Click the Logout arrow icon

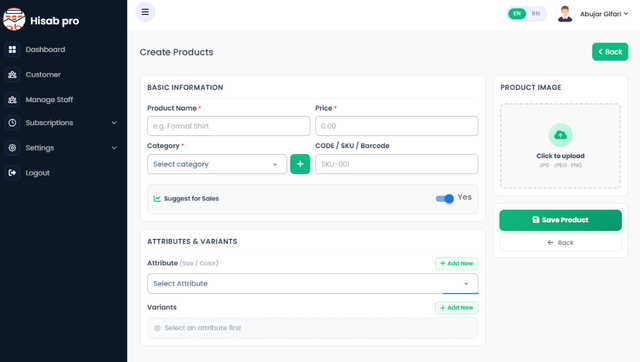pos(12,173)
